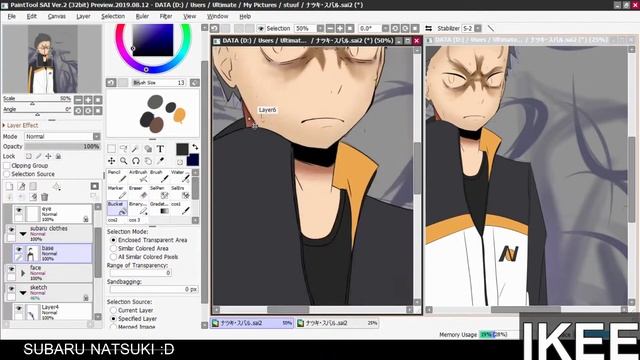Expand the face layer group
640x360 pixels.
(x=23, y=273)
